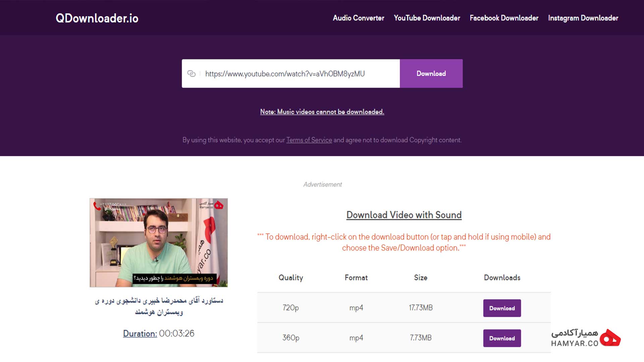Viewport: 644px width, 362px height.
Task: Click the QDownloader.io logo
Action: click(x=97, y=18)
